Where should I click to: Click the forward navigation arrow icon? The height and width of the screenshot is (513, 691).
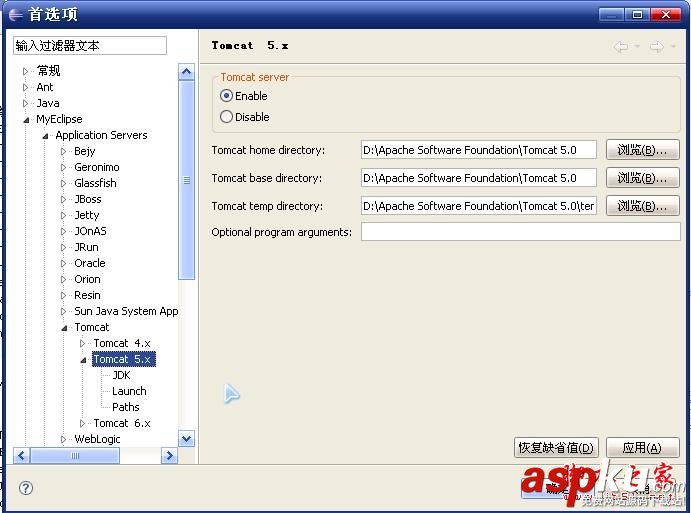pyautogui.click(x=657, y=46)
